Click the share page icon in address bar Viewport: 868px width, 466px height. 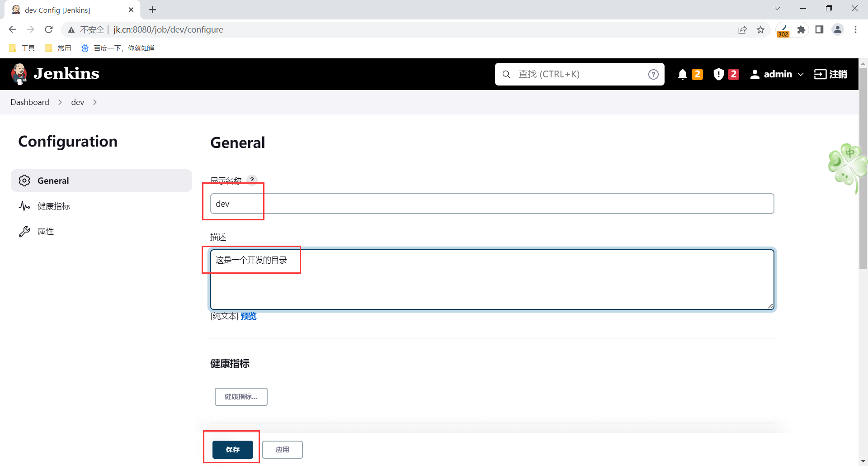[x=742, y=29]
